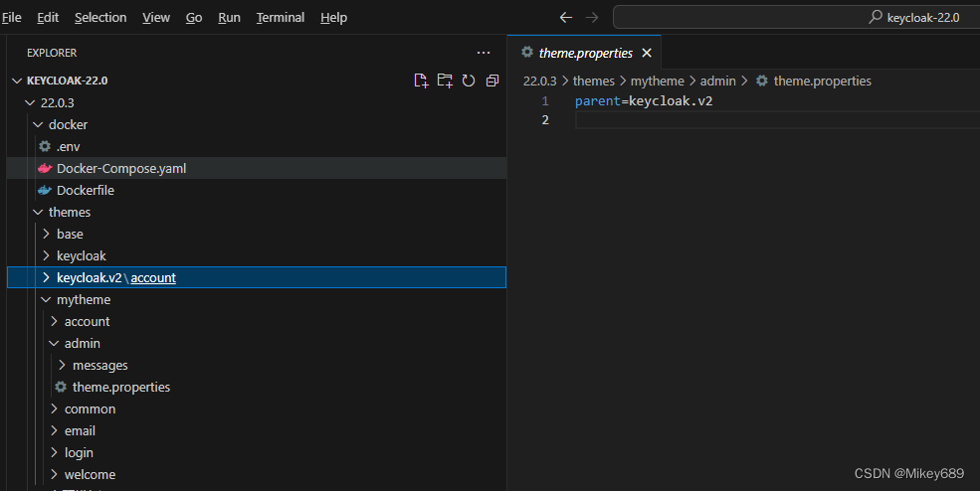Open Explorer views and more actions menu
980x491 pixels.
coord(484,53)
